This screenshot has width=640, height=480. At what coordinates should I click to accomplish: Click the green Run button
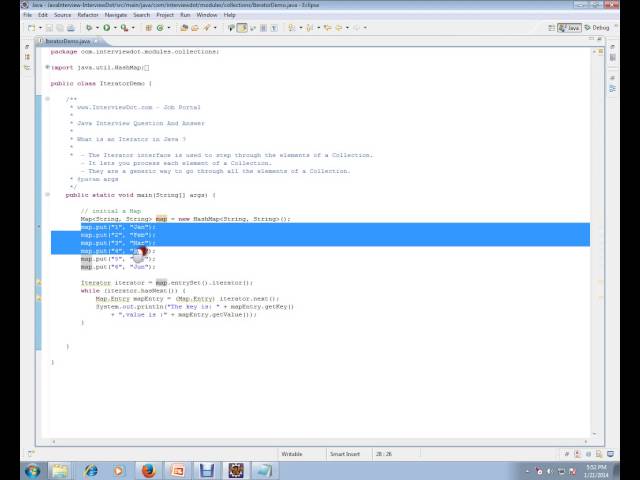coord(107,28)
